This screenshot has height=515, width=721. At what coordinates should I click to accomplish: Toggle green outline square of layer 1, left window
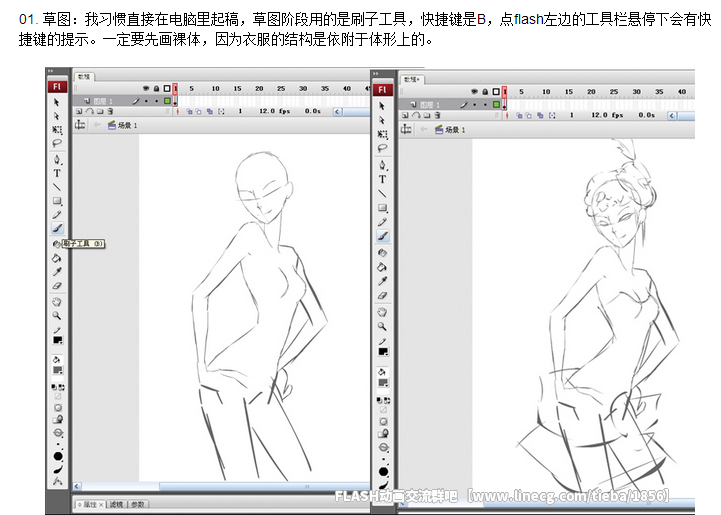[x=167, y=101]
